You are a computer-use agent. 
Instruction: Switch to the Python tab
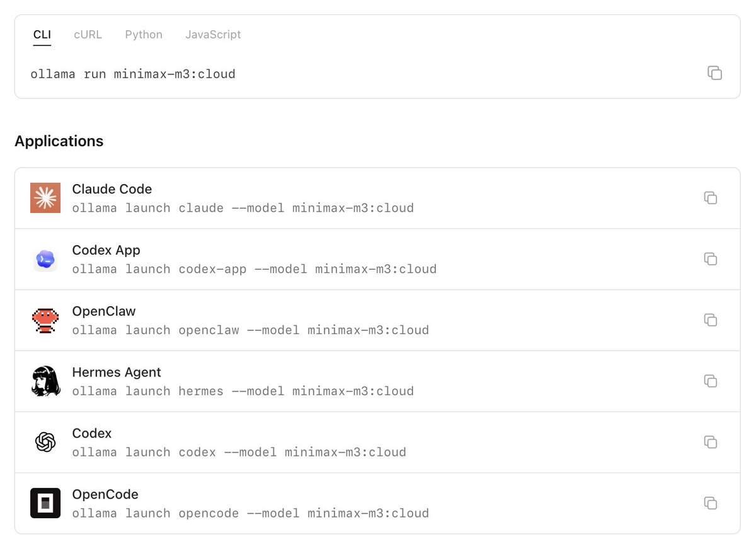click(144, 35)
